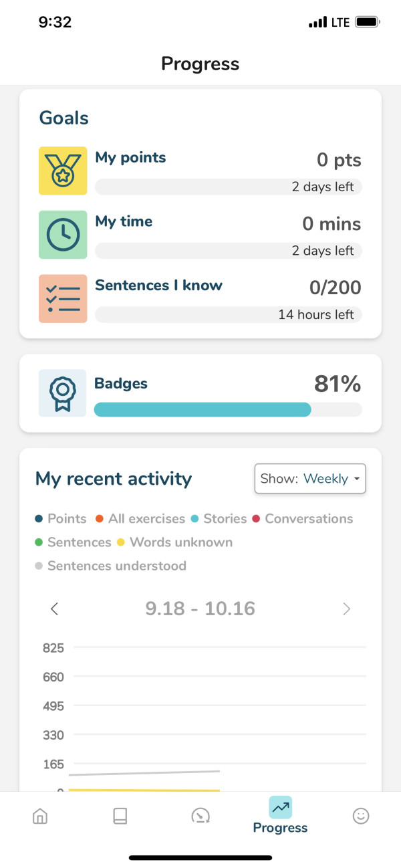Toggle the Words unknown legend series
401x868 pixels.
click(x=174, y=542)
